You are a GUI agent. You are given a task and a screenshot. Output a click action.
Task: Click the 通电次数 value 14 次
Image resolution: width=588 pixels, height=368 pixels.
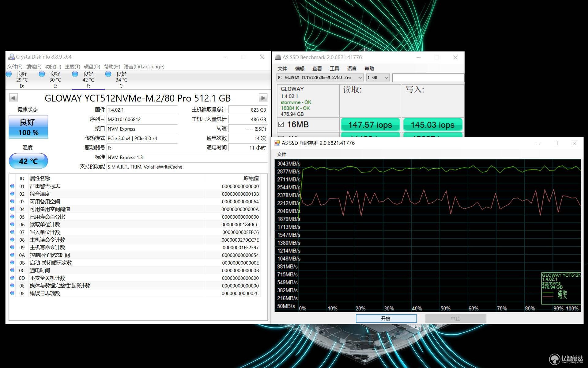coord(248,138)
